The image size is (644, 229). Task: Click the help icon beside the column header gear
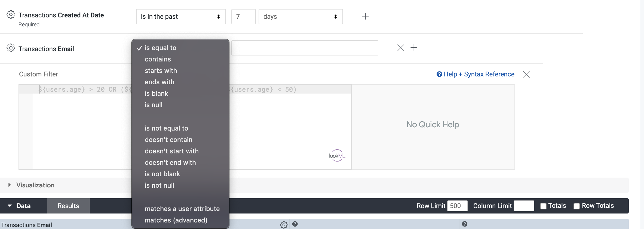295,224
